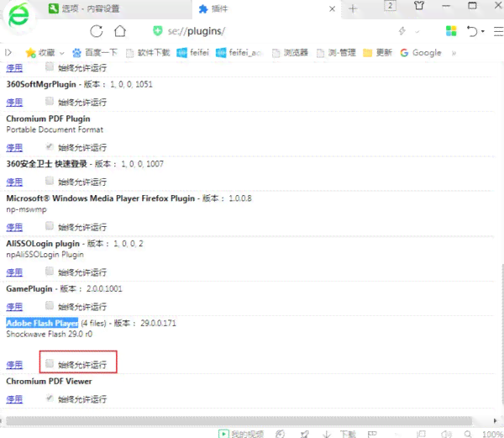
Task: Close the 插件 tab
Action: 333,9
